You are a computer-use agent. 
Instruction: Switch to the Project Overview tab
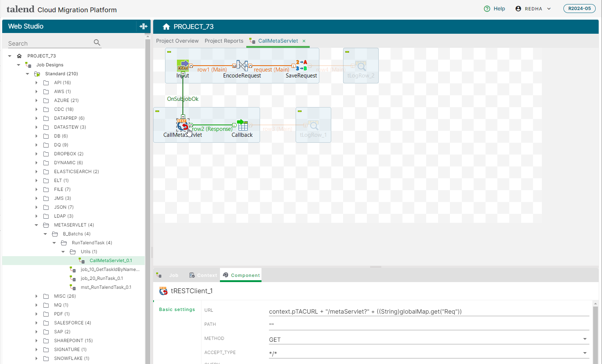[177, 41]
